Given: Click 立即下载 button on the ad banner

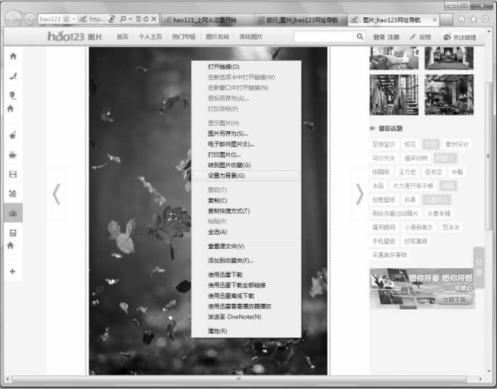Looking at the screenshot, I should (454, 300).
